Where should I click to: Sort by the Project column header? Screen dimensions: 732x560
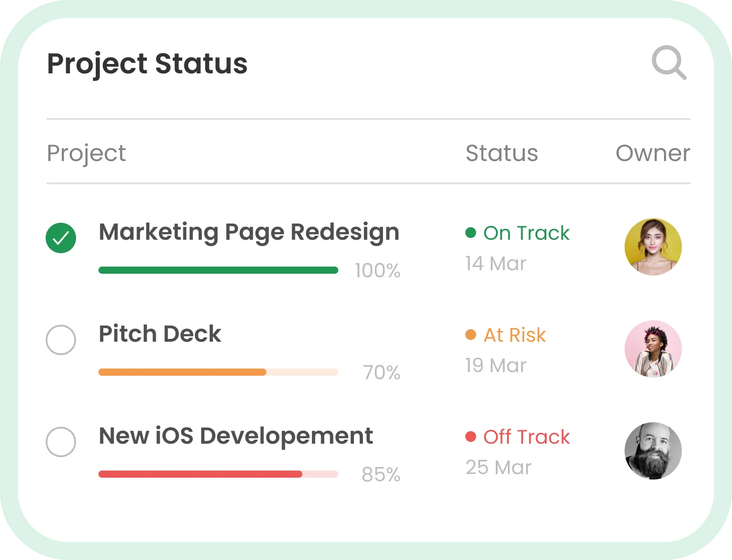(x=86, y=153)
